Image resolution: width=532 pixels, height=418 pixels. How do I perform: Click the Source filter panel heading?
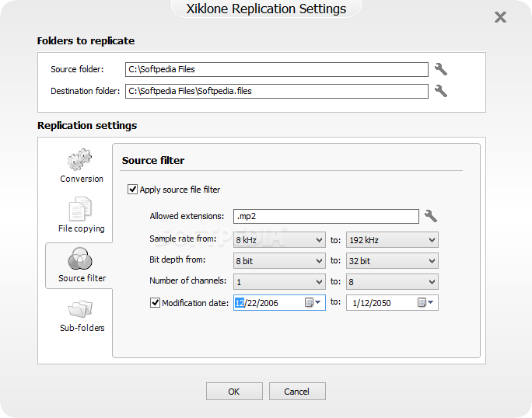click(x=153, y=160)
